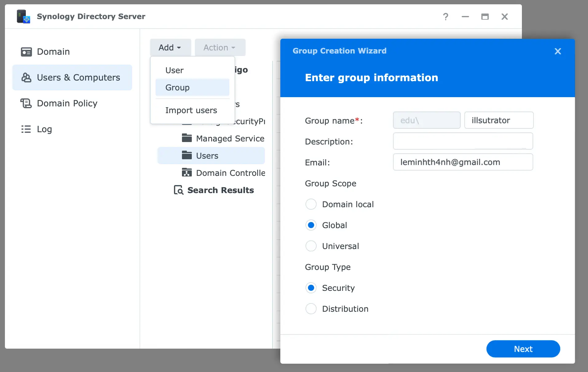Open the Users & Computers section
Screen dimensions: 588x372
(72, 77)
